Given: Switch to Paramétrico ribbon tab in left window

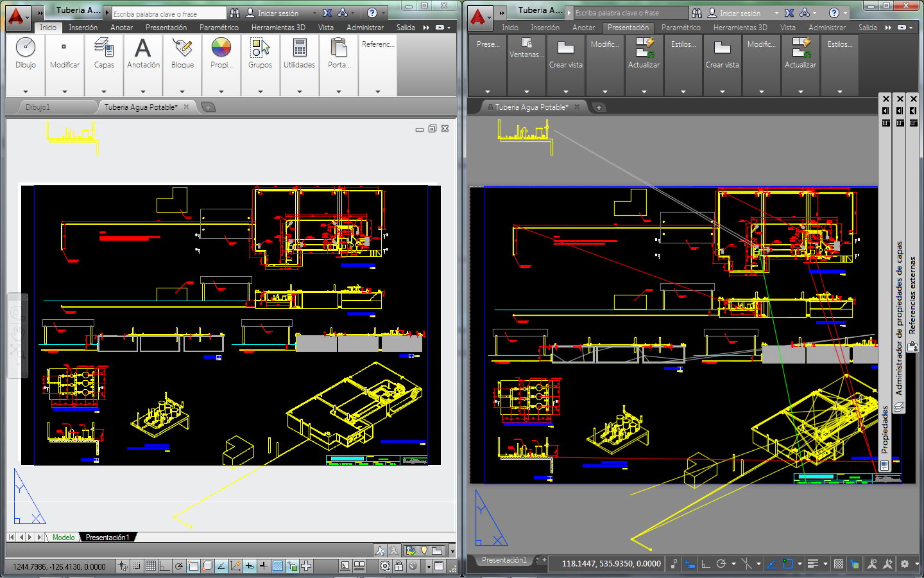Looking at the screenshot, I should point(219,28).
